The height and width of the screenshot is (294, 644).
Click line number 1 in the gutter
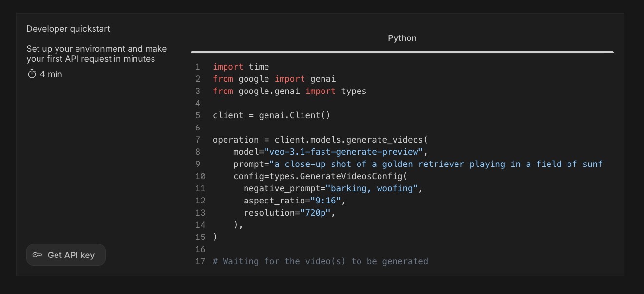(197, 67)
